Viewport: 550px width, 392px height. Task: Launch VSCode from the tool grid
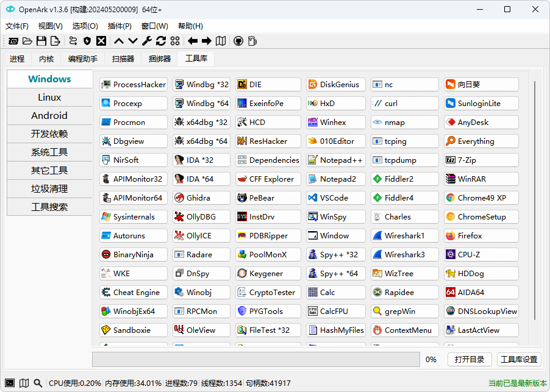(336, 198)
